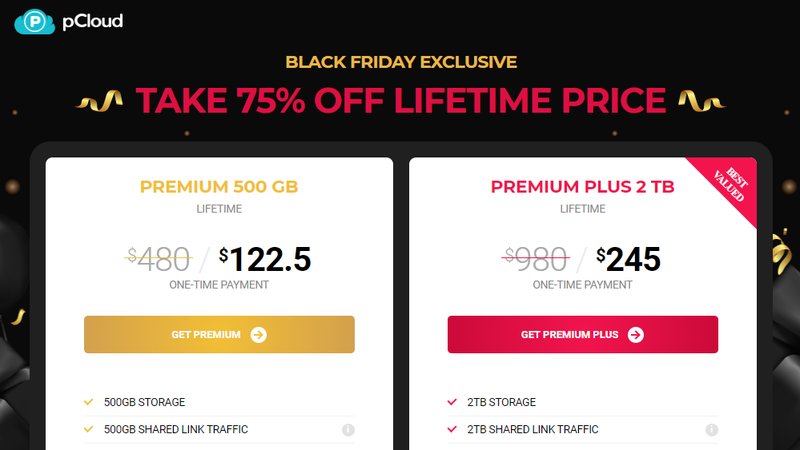The width and height of the screenshot is (800, 450).
Task: Click the Take 75% Off Lifetime Price headline
Action: click(401, 100)
